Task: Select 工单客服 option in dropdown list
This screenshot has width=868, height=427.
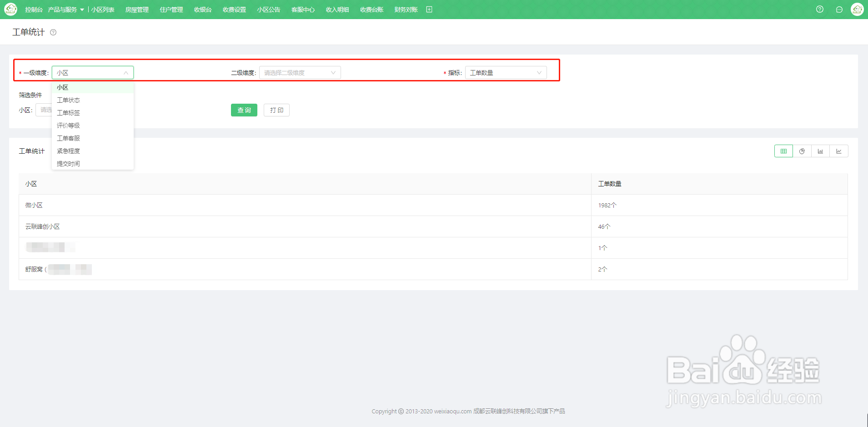Action: 93,138
